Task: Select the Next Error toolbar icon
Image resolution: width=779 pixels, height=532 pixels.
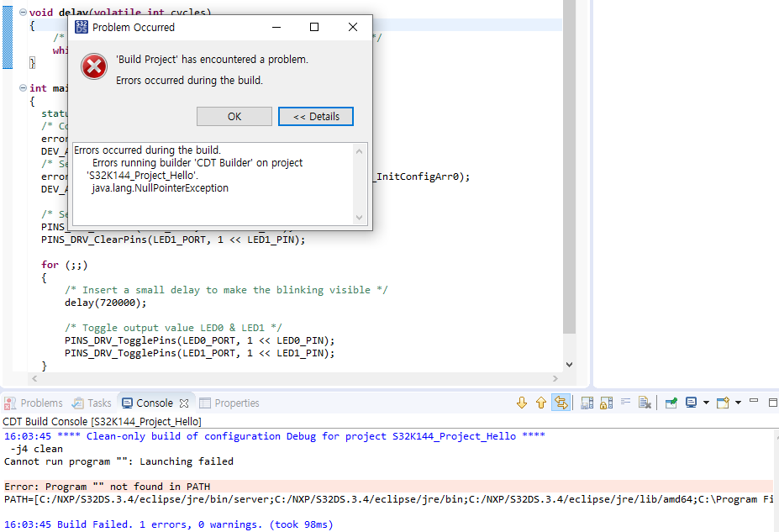Action: pos(522,403)
